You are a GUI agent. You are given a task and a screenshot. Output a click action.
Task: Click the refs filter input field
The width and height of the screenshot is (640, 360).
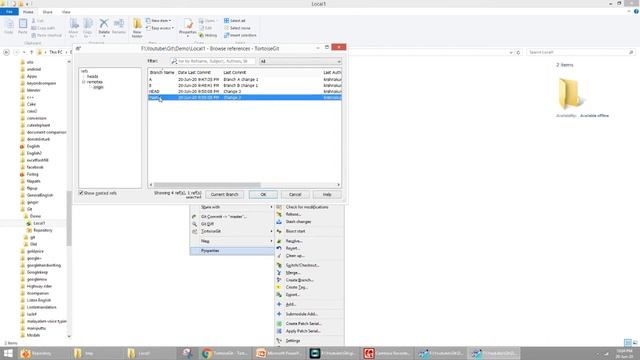click(x=213, y=61)
